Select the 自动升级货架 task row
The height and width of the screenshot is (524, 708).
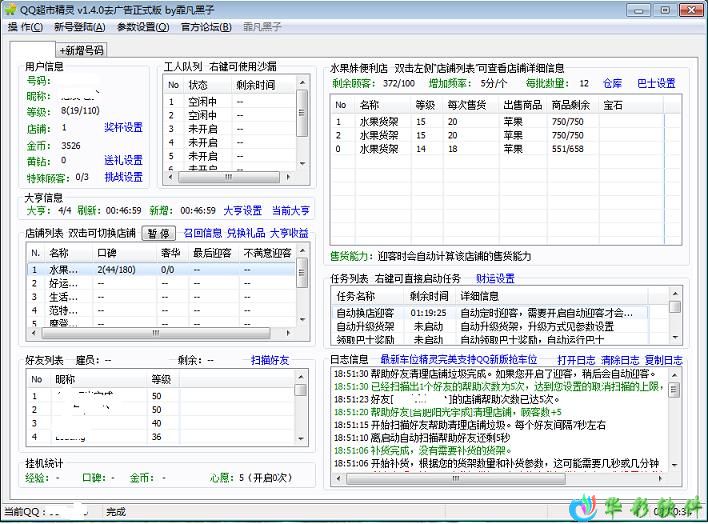(490, 326)
